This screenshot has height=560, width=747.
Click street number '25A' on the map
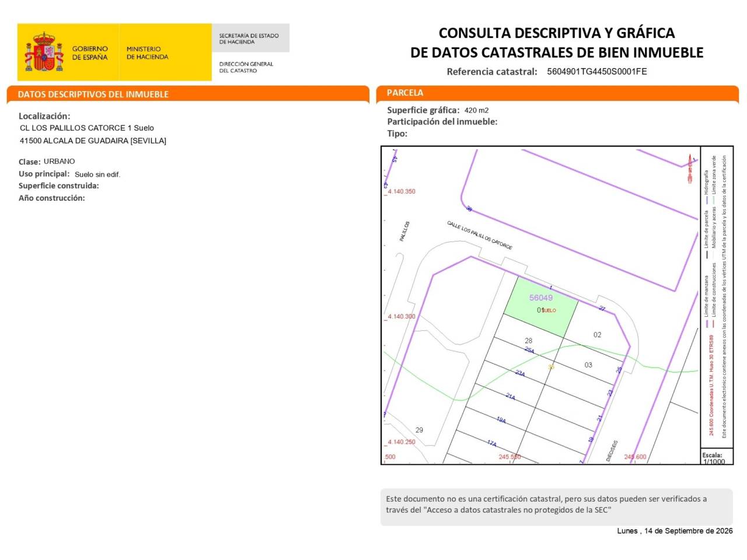(529, 350)
